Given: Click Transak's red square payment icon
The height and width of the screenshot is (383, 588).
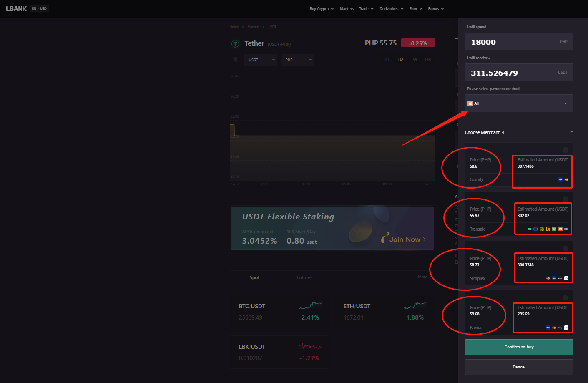Looking at the screenshot, I should 560,229.
